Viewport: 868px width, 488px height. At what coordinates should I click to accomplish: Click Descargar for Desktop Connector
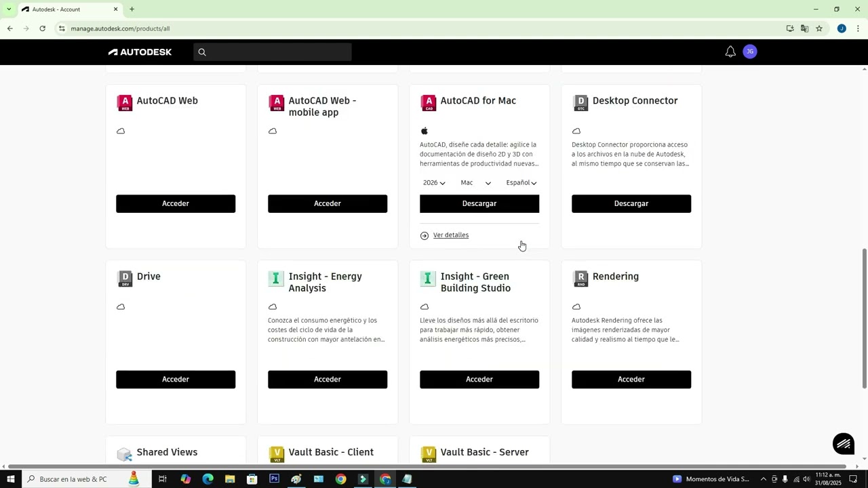631,204
